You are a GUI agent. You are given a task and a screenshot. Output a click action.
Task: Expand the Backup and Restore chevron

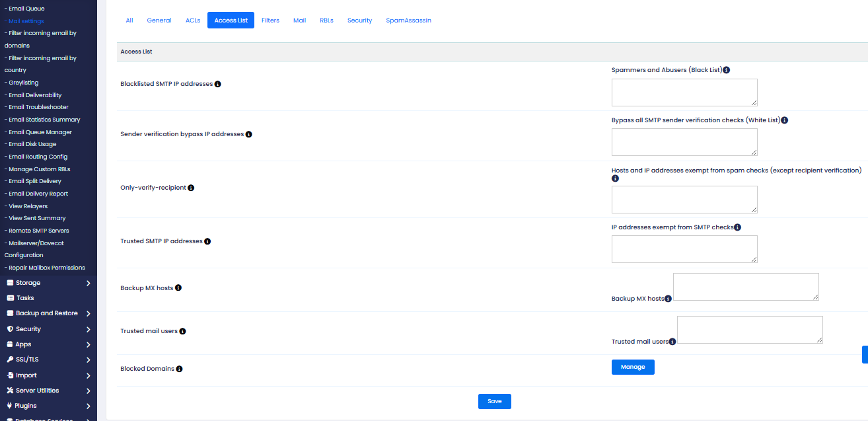pos(89,314)
